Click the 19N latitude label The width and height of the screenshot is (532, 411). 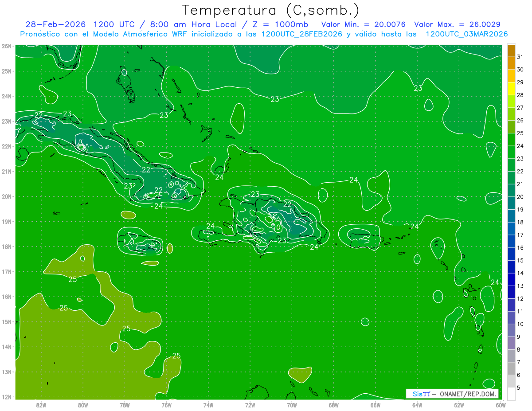6,221
